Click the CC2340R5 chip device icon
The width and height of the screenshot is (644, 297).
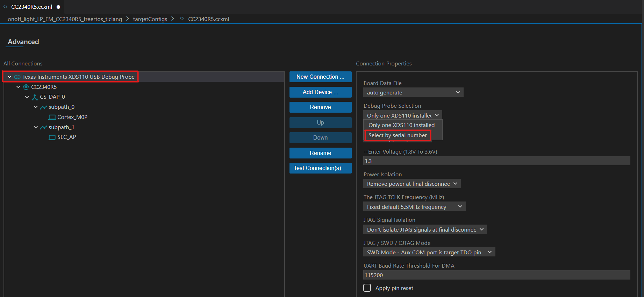coord(26,87)
